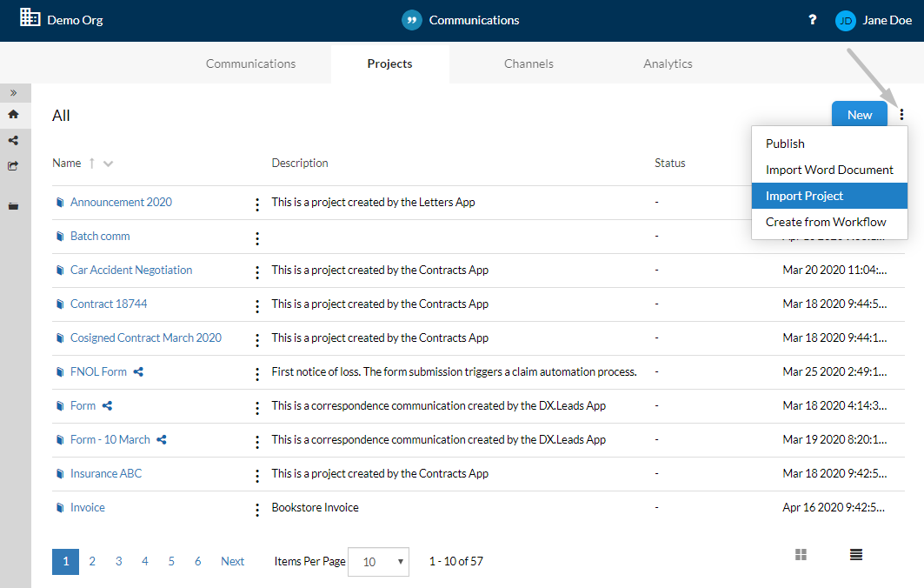Viewport: 924px width, 588px height.
Task: Open actions menu for Contract 18744 row
Action: coord(257,306)
